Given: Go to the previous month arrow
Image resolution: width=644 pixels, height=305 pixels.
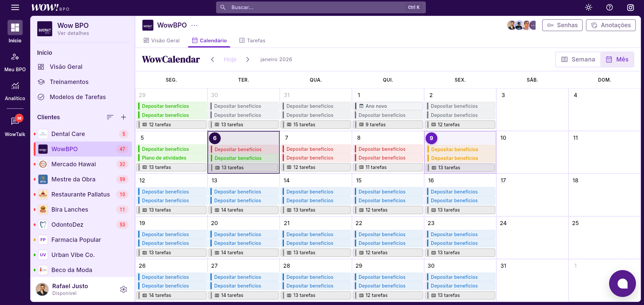Looking at the screenshot, I should [212, 59].
